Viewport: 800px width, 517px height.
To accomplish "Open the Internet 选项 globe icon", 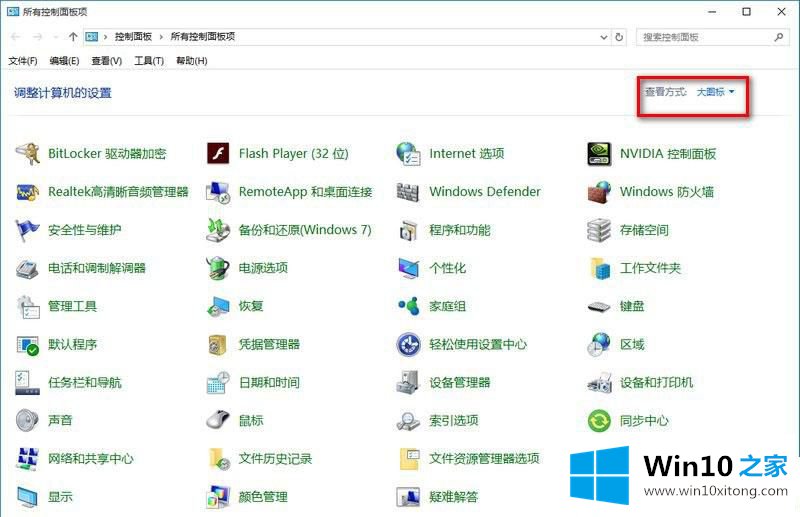I will pos(408,154).
